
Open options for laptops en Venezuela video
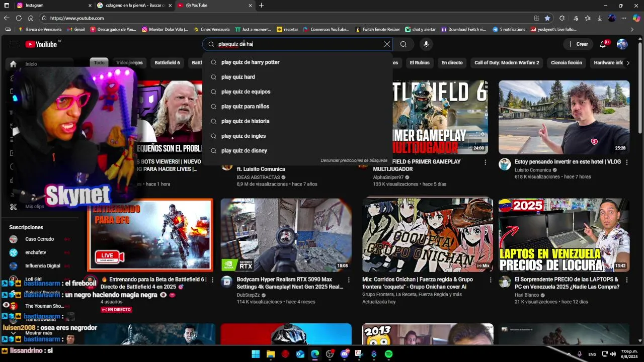pyautogui.click(x=626, y=280)
